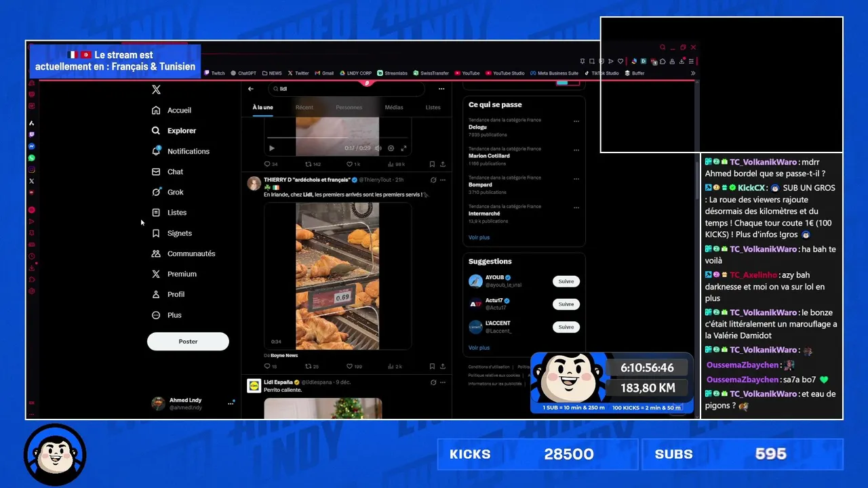This screenshot has height=488, width=868.
Task: Open Grok assistant
Action: tap(167, 192)
